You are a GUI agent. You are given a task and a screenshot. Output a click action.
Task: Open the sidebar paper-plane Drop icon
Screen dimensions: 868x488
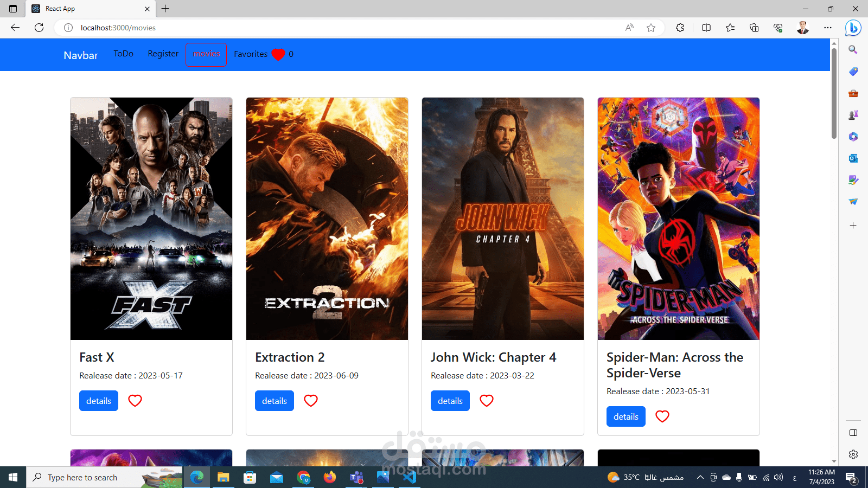853,202
